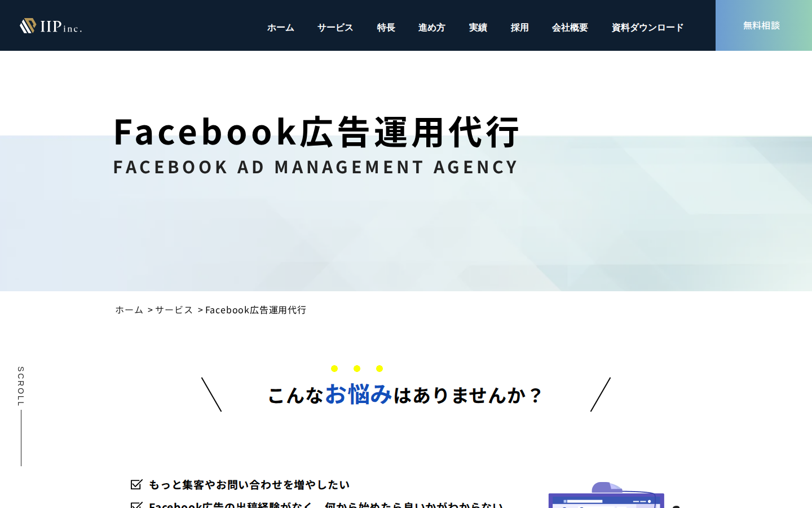812x508 pixels.
Task: Click the SCROLL indicator text
Action: pos(21,387)
